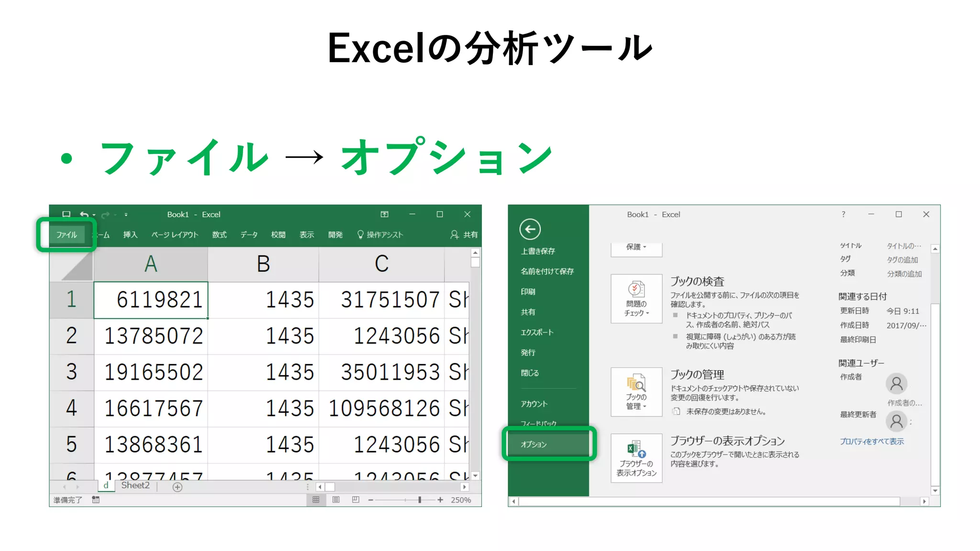The image size is (980, 551).
Task: Click the macro recording icon in status bar
Action: (x=96, y=500)
